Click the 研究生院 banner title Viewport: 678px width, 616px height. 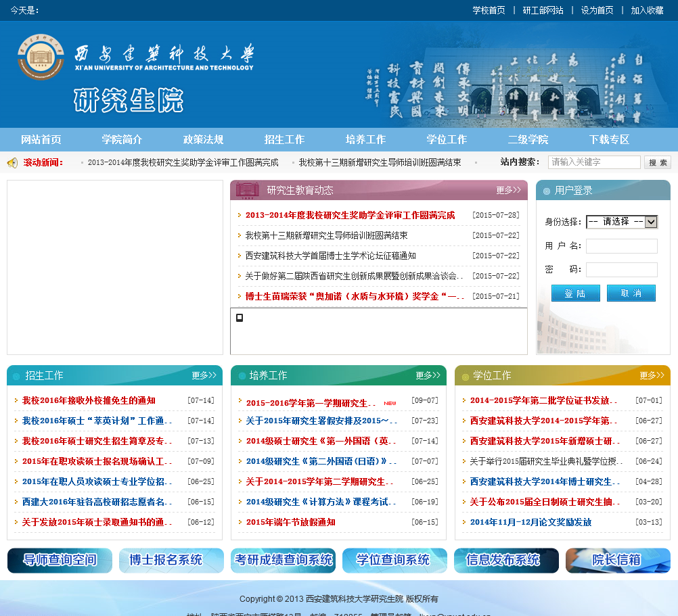click(x=129, y=100)
